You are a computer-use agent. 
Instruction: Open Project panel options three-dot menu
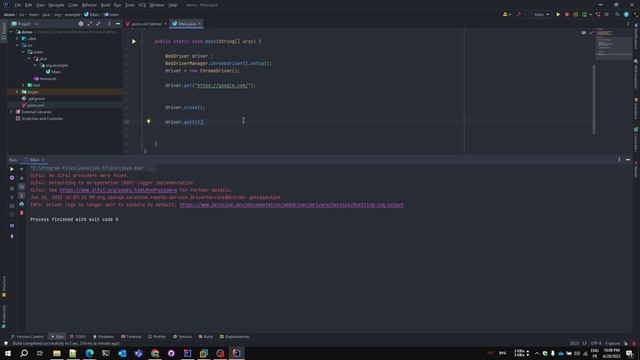pos(109,24)
